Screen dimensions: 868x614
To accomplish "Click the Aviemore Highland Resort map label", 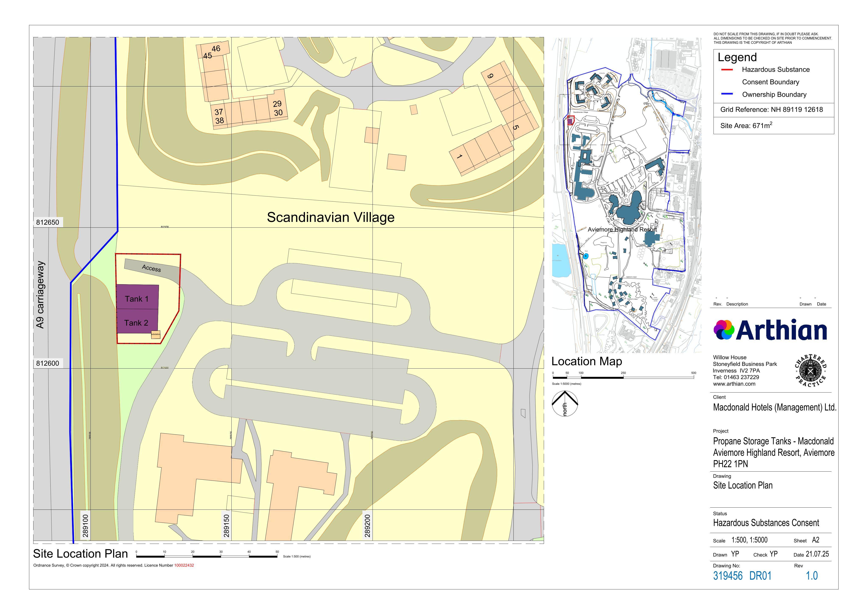I will pos(622,230).
